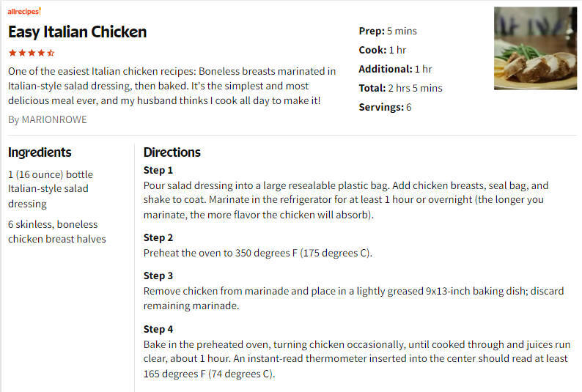The width and height of the screenshot is (582, 392).
Task: Click the Ingredients heading
Action: coord(40,152)
